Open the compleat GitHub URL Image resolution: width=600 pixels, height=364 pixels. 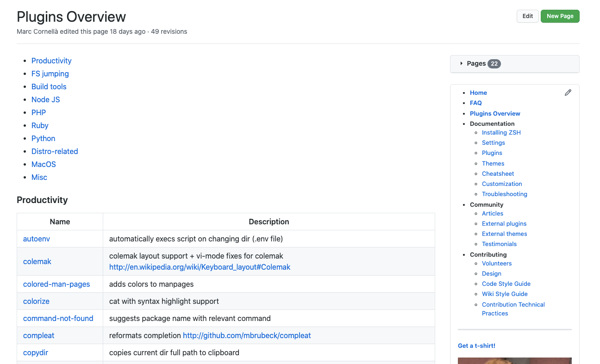coord(247,335)
